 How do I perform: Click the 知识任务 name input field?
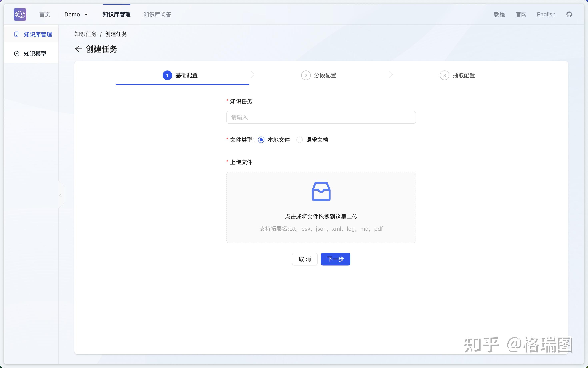pos(321,117)
